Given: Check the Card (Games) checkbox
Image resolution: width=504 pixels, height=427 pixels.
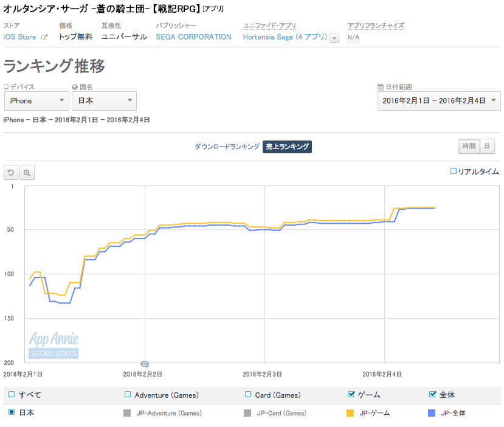Looking at the screenshot, I should 248,394.
